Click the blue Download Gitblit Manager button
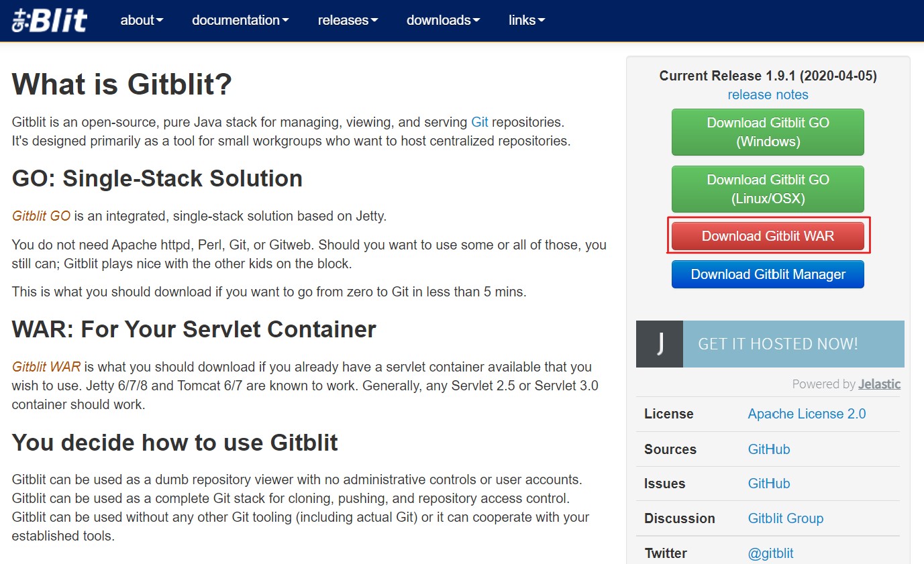This screenshot has width=924, height=564. click(768, 274)
